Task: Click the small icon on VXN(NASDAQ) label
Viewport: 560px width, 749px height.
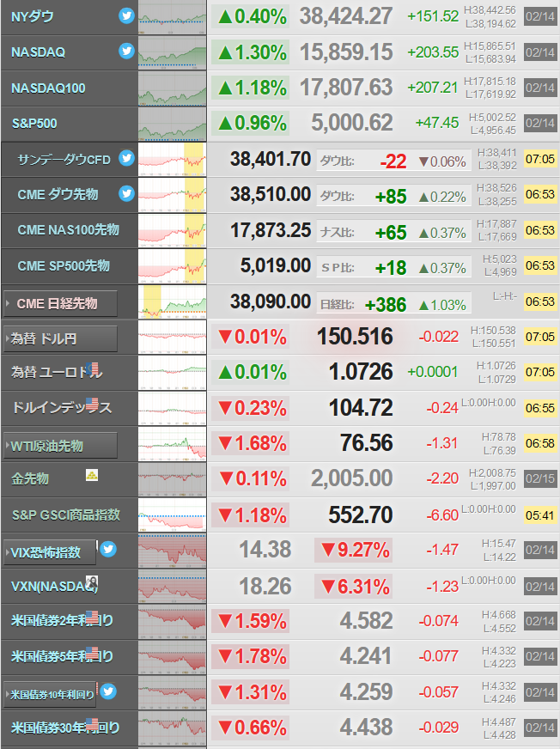Action: click(x=92, y=582)
